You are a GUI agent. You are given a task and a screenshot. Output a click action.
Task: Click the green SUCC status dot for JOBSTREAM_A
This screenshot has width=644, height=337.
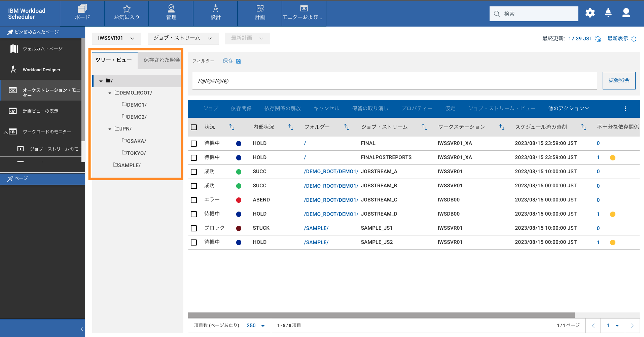click(x=239, y=172)
